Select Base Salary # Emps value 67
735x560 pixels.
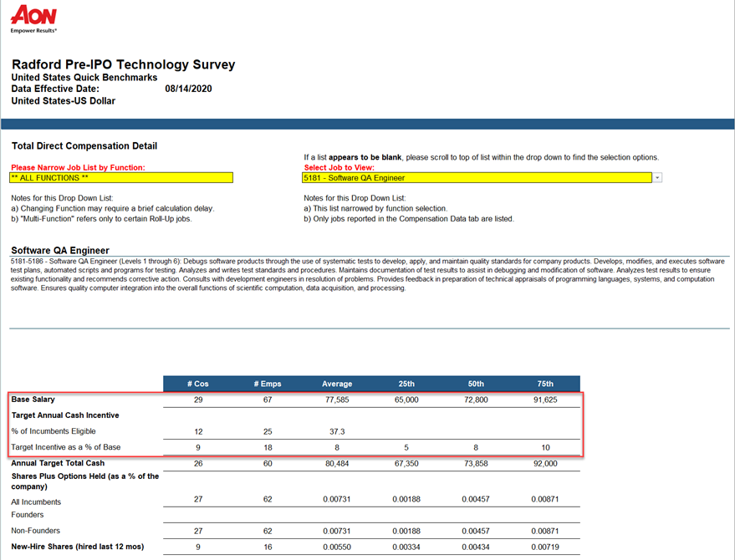(x=268, y=400)
